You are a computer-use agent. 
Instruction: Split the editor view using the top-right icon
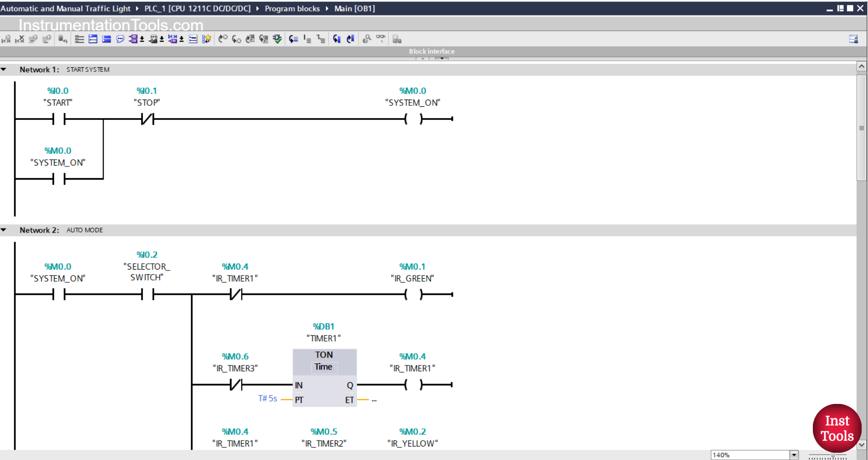click(854, 39)
